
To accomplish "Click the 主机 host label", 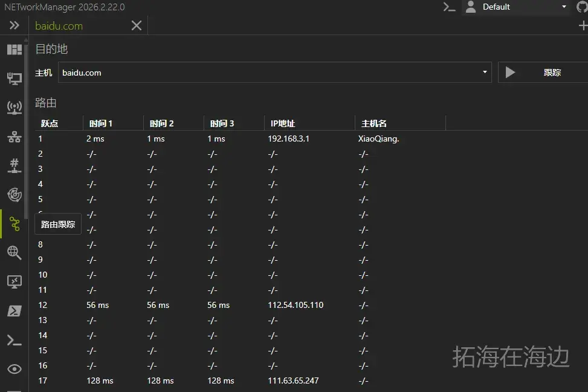I will [x=44, y=73].
